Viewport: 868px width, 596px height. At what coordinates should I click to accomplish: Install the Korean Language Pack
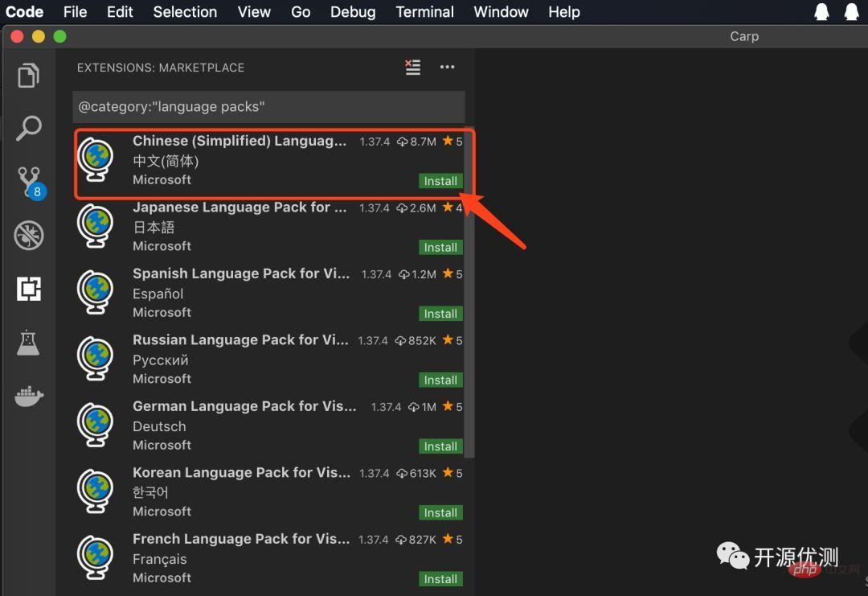[440, 513]
